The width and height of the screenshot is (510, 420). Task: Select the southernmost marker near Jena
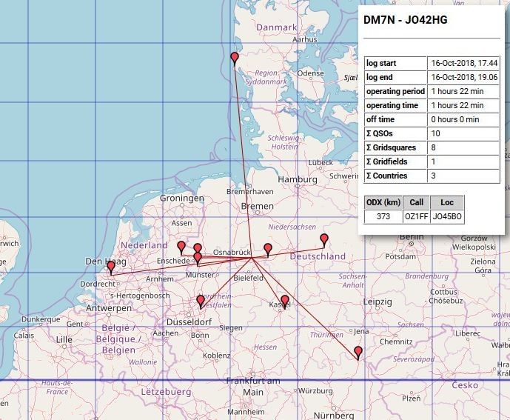[358, 352]
